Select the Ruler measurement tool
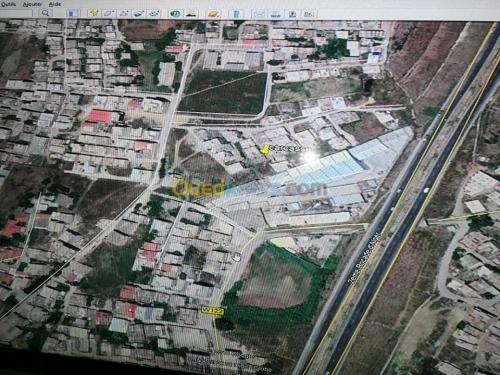The image size is (500, 375). click(x=236, y=14)
